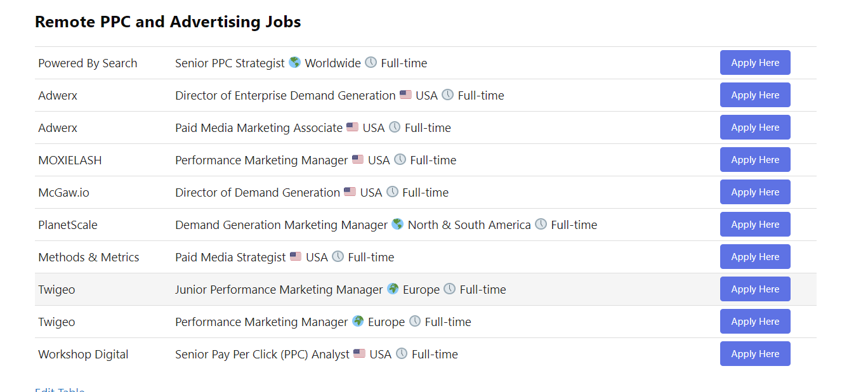Screen dimensions: 868x392
Task: Click globe icon in PlanetScale row
Action: click(397, 224)
